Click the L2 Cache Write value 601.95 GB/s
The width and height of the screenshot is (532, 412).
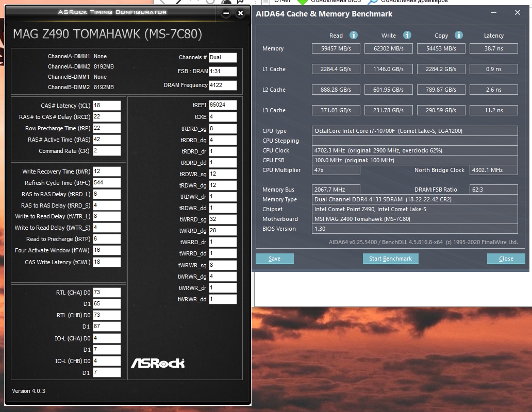389,90
